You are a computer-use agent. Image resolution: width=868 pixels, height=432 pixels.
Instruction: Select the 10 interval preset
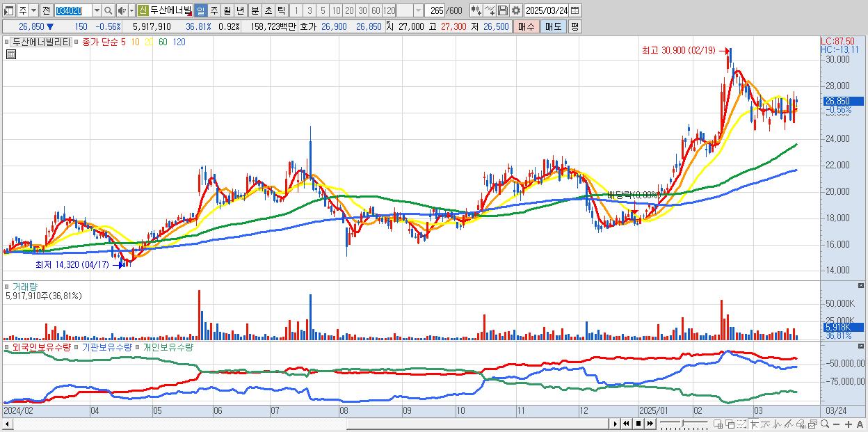[336, 10]
